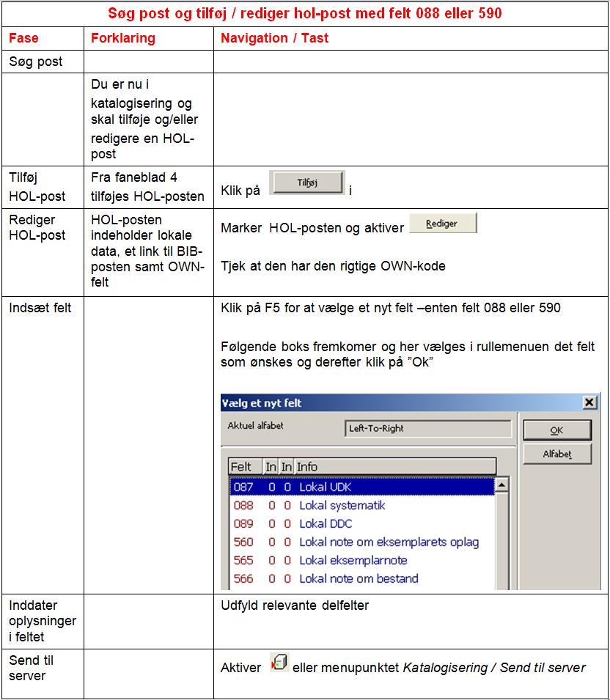Close the Vælg et nyt felt dialog

pos(589,402)
